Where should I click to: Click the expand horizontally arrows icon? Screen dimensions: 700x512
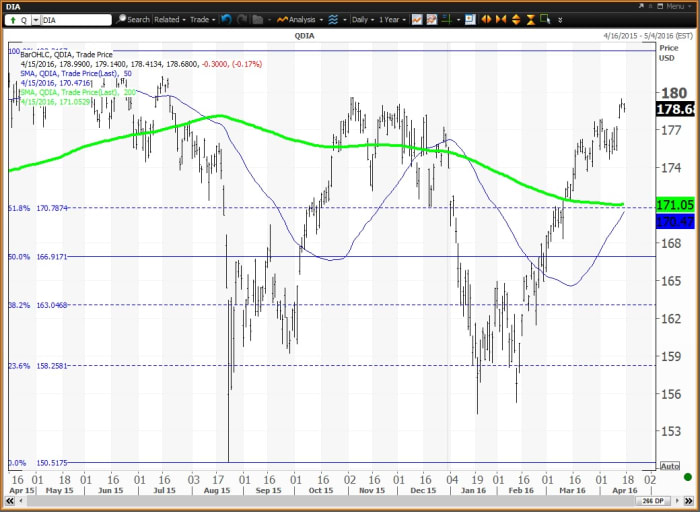(x=487, y=20)
